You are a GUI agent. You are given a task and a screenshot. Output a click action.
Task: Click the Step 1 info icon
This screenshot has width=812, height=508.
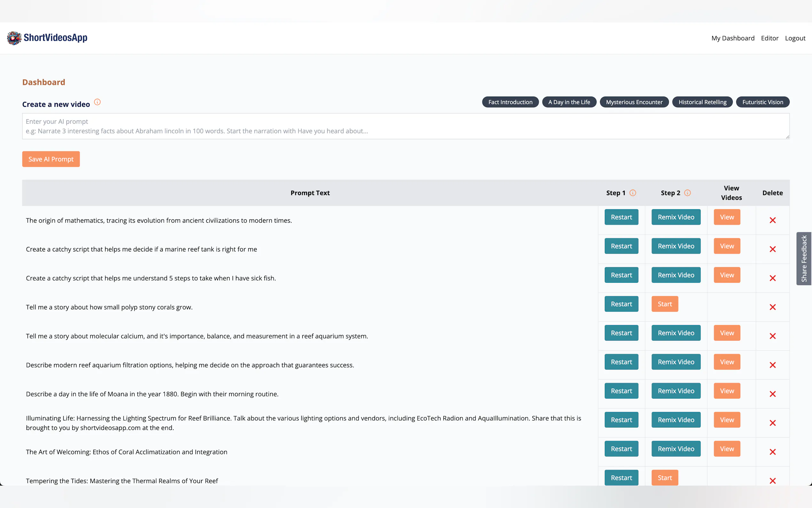coord(633,193)
